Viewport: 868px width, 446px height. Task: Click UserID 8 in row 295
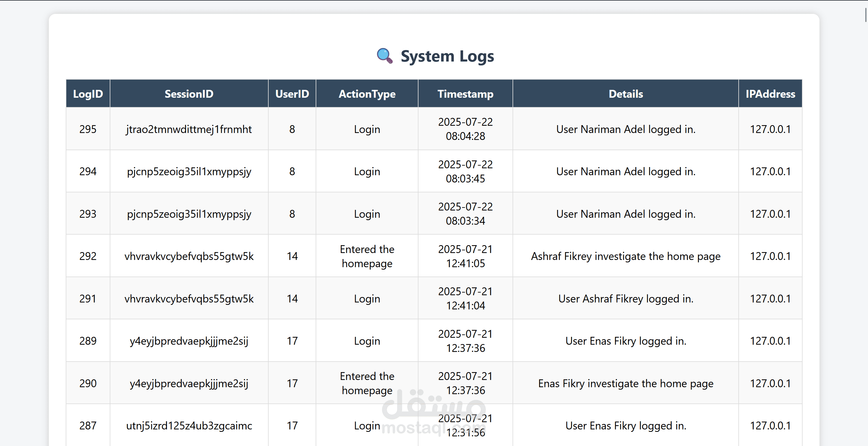pos(292,129)
